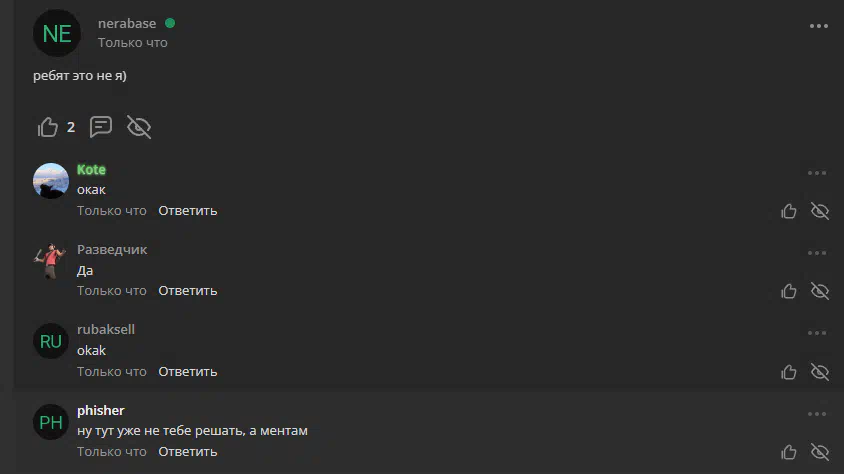The height and width of the screenshot is (474, 844).
Task: Hide the nerabase post with crossed-eye icon
Action: 139,127
